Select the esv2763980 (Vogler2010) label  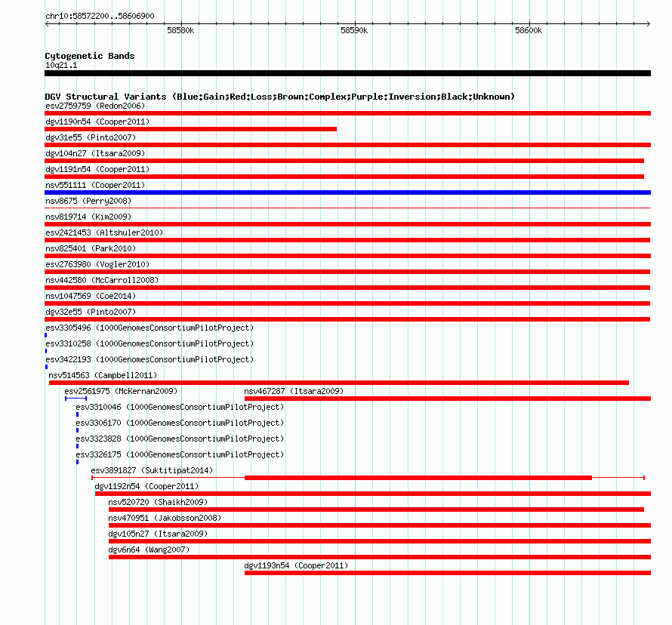(x=97, y=264)
